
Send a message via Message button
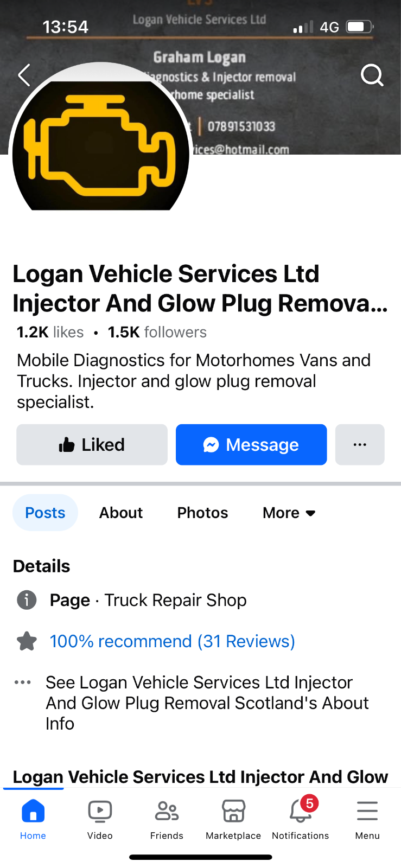pos(251,445)
